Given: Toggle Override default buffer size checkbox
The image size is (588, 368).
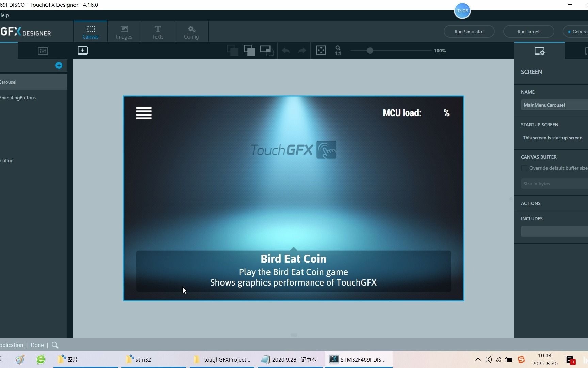Looking at the screenshot, I should [x=524, y=168].
